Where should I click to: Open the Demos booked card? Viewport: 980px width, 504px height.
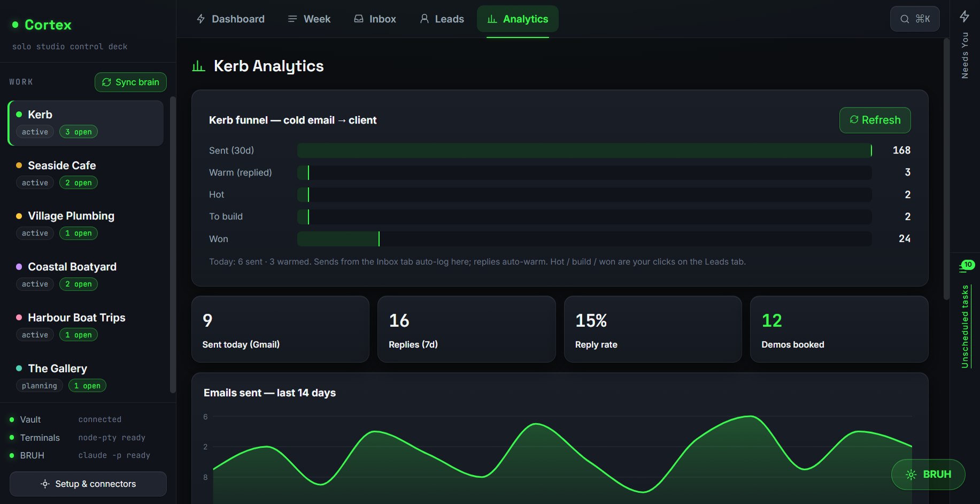tap(839, 329)
